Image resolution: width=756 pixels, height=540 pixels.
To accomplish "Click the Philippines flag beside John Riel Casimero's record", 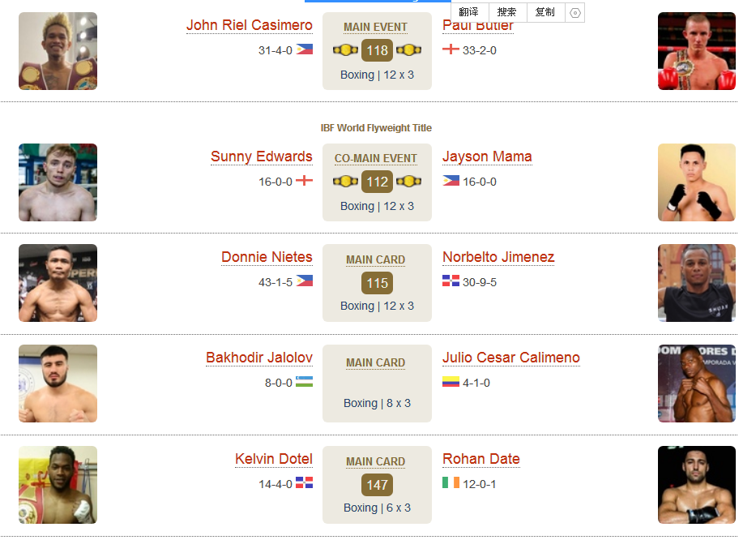I will pyautogui.click(x=304, y=49).
